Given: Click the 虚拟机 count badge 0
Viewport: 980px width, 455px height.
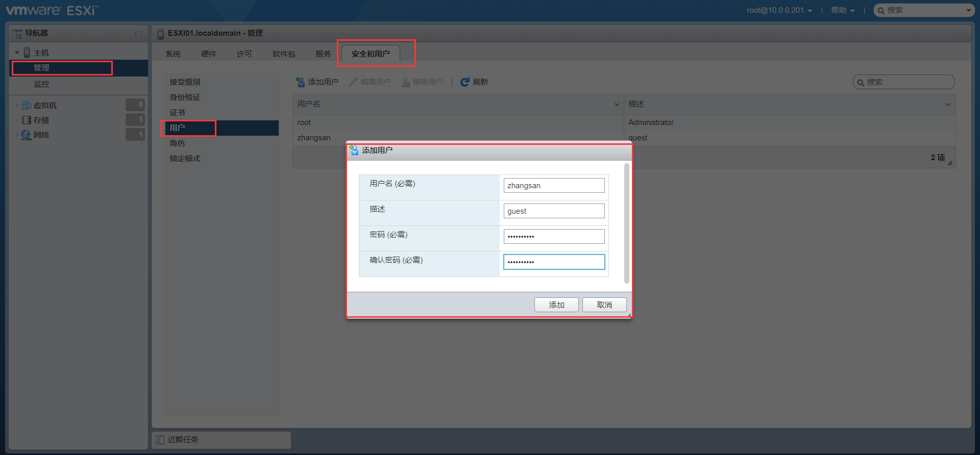Looking at the screenshot, I should pos(135,105).
